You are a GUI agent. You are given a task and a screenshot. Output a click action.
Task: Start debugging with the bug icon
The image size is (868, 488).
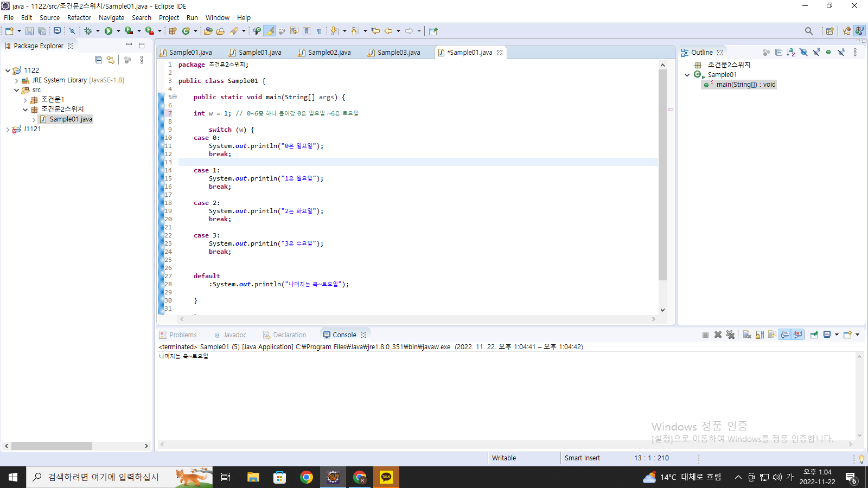coord(88,31)
